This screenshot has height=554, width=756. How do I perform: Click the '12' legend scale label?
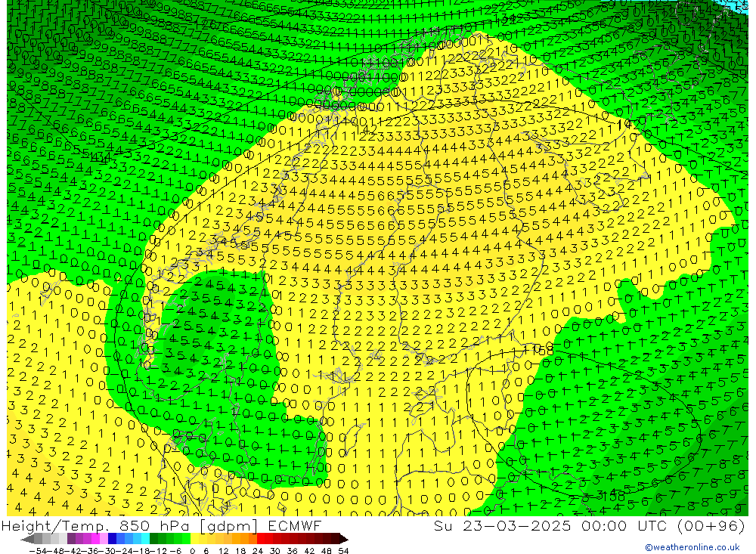(223, 551)
